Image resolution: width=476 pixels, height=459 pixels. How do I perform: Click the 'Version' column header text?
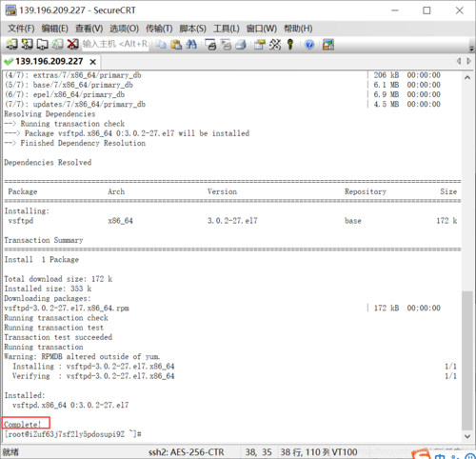point(222,191)
